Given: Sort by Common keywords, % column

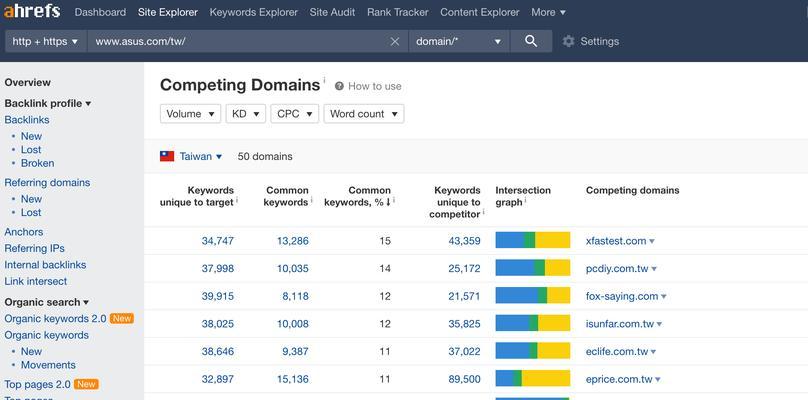Looking at the screenshot, I should (357, 196).
